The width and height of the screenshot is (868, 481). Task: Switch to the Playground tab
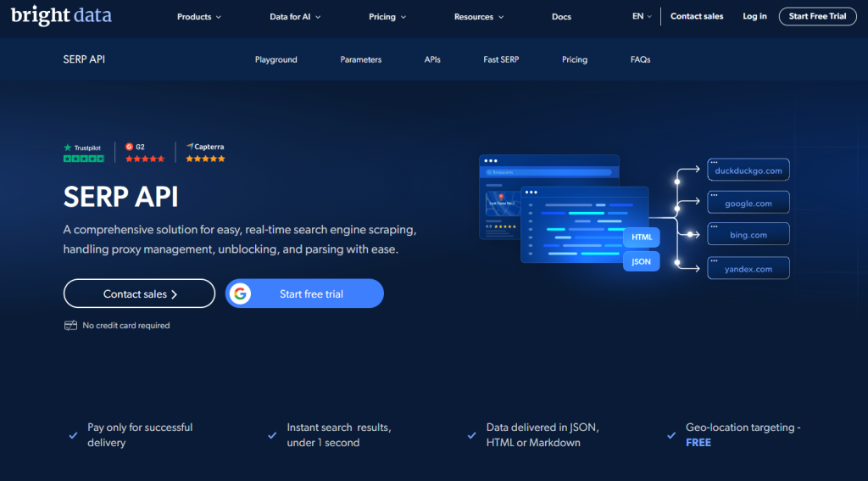coord(275,59)
